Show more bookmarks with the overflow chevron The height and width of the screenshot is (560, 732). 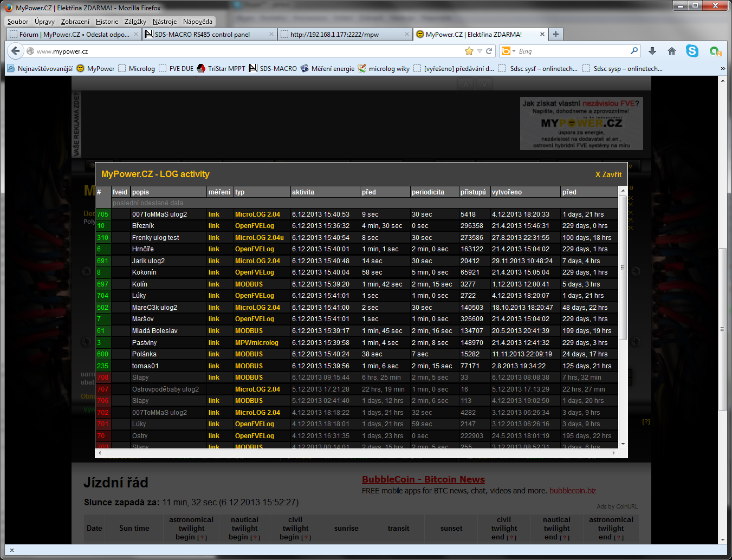pyautogui.click(x=723, y=69)
